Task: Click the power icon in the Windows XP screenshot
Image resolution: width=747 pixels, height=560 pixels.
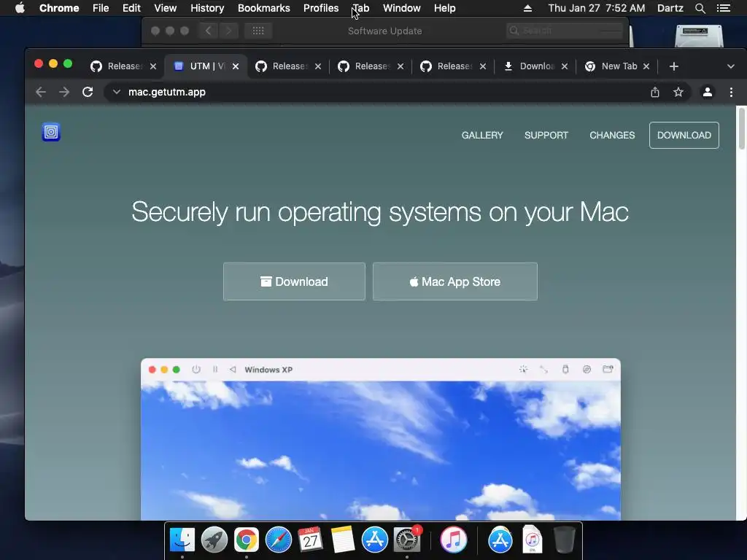Action: [x=196, y=370]
